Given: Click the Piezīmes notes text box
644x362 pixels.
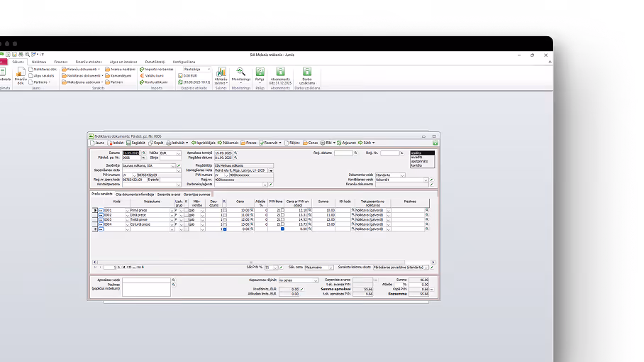Looking at the screenshot, I should (x=146, y=290).
